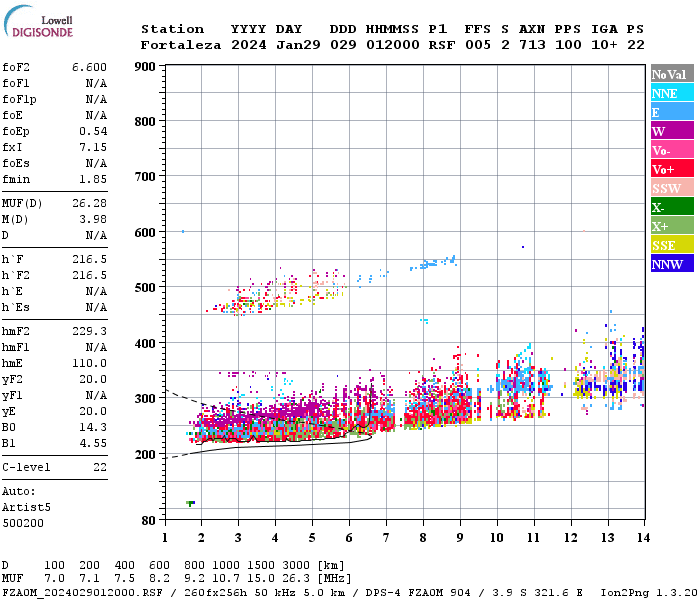Image resolution: width=700 pixels, height=600 pixels.
Task: Click the C-level value 22
Action: click(x=100, y=467)
